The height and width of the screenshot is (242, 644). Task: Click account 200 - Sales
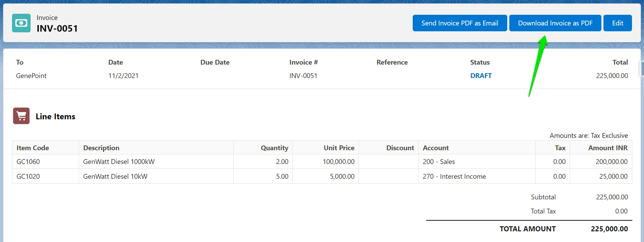[438, 162]
